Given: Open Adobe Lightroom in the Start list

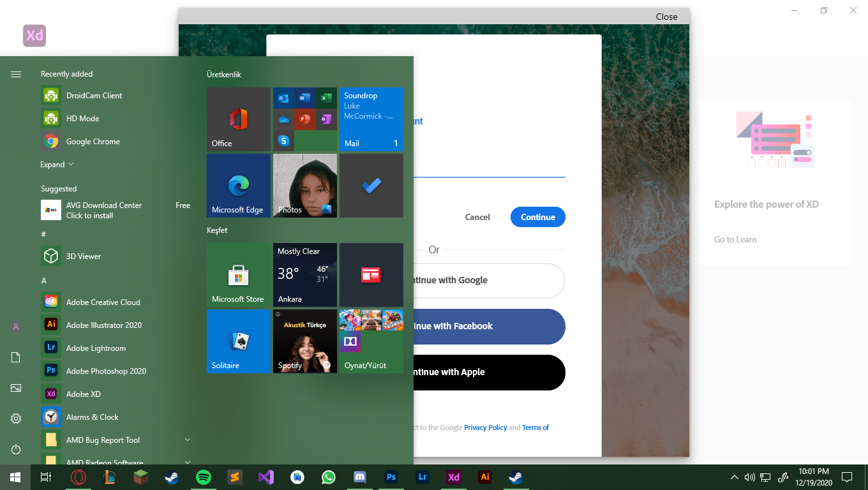Looking at the screenshot, I should (x=116, y=348).
